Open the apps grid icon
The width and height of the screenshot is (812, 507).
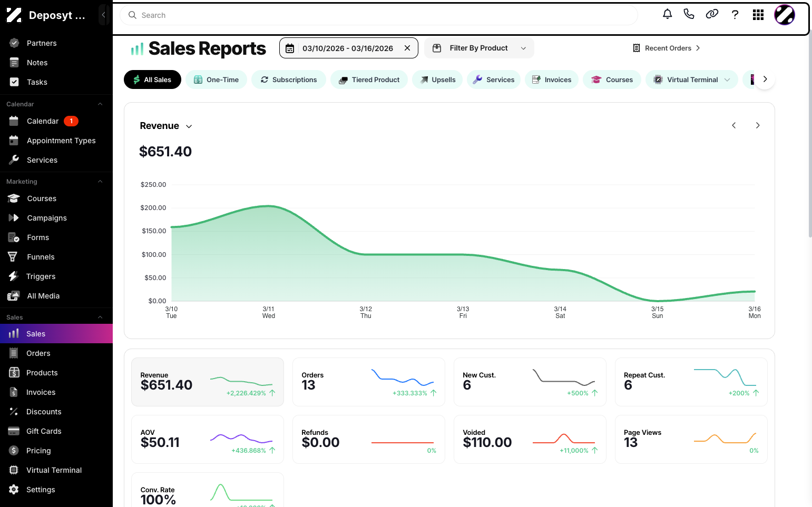pos(758,15)
